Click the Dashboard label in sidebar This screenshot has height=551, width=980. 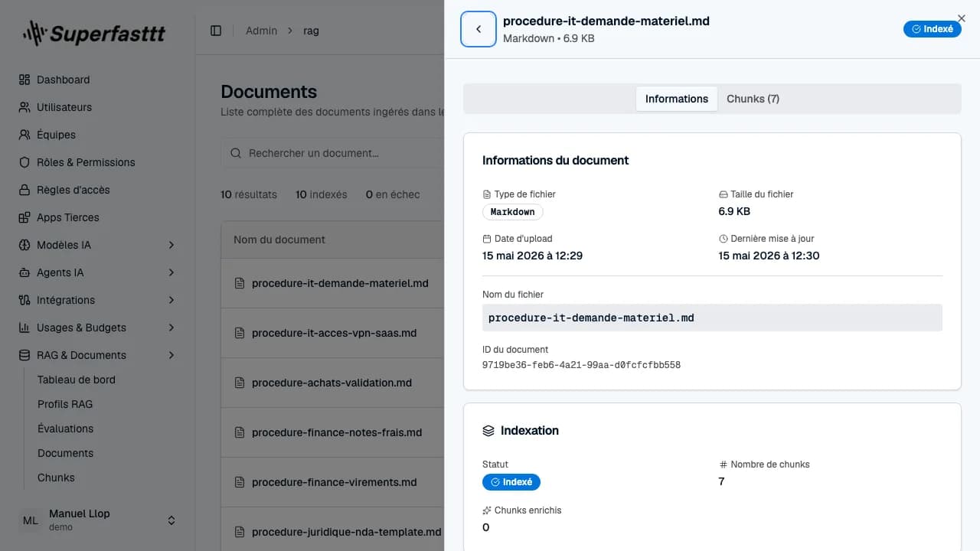click(63, 80)
